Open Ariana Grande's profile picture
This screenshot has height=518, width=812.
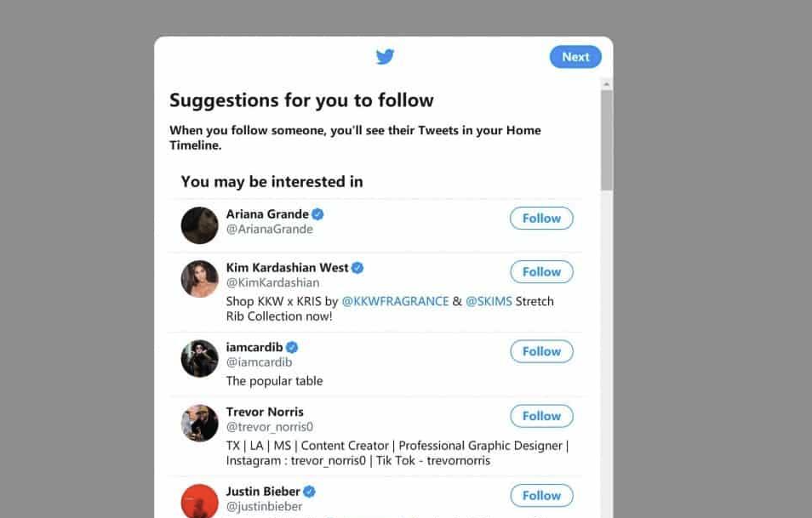coord(200,225)
